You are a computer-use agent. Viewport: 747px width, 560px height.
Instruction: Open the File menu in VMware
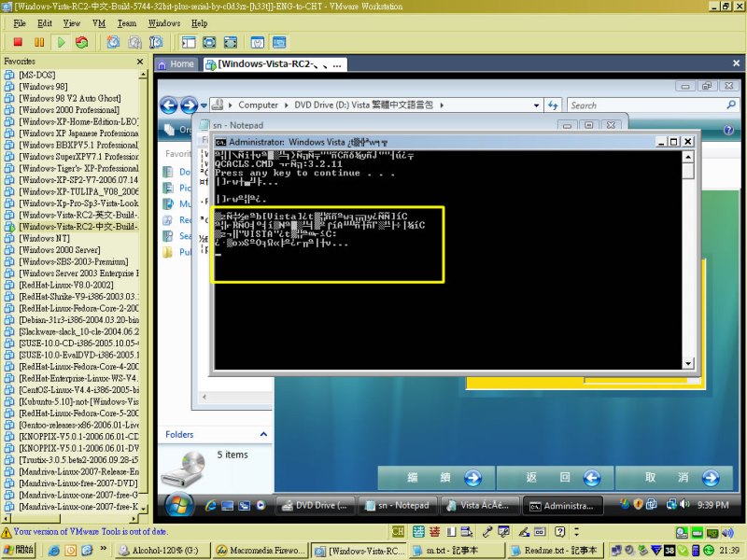[x=20, y=23]
